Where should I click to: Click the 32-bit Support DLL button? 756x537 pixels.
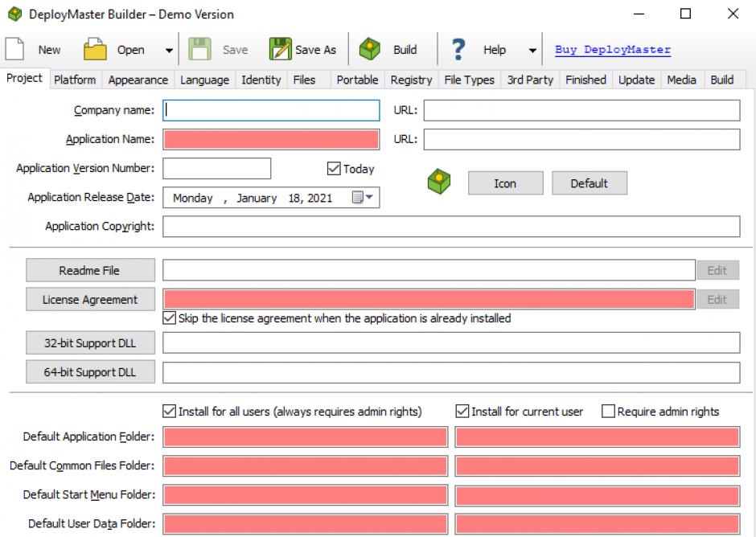pyautogui.click(x=90, y=342)
